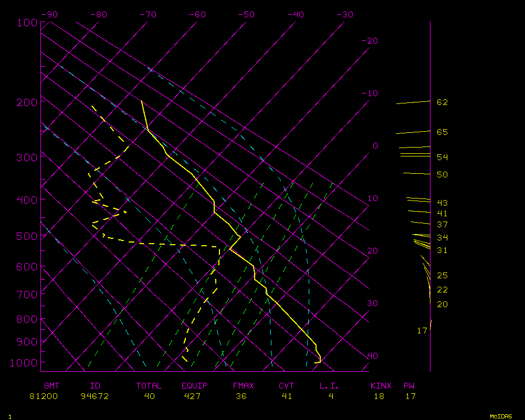Click the PW header label
This screenshot has width=525, height=420.
coord(409,386)
